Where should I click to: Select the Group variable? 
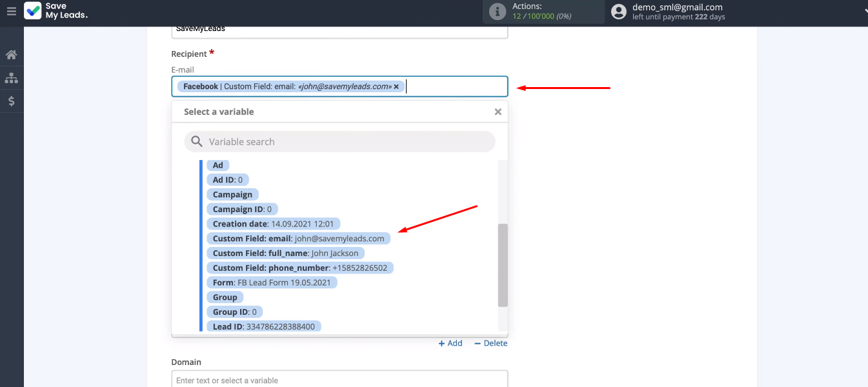(x=225, y=297)
